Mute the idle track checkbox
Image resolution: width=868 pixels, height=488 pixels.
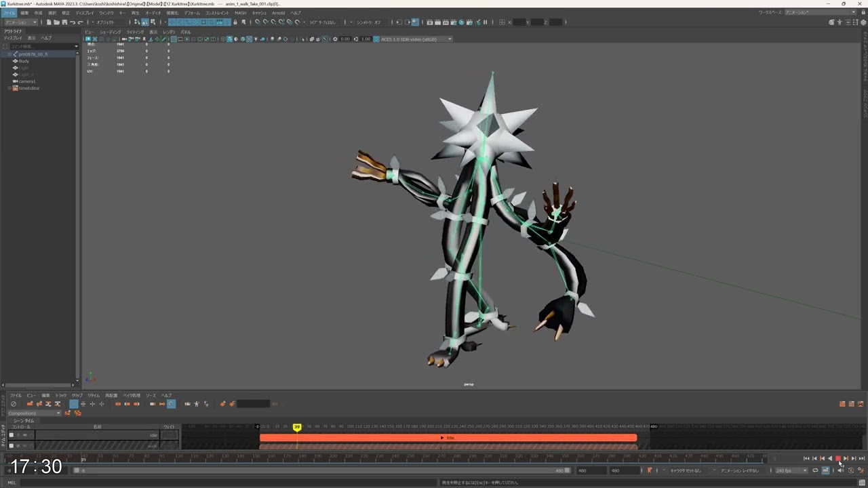pyautogui.click(x=11, y=435)
